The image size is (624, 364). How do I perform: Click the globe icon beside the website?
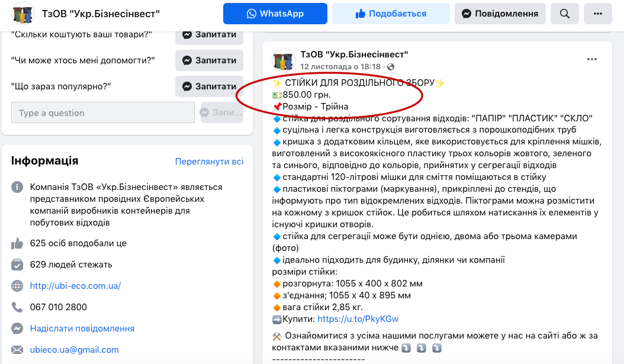(17, 286)
